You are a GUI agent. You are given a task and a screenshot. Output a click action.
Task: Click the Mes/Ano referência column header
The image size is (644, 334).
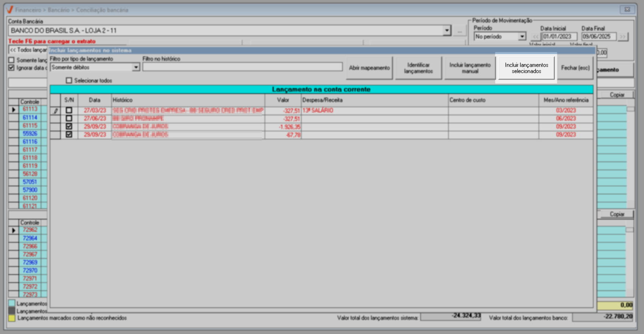click(566, 100)
